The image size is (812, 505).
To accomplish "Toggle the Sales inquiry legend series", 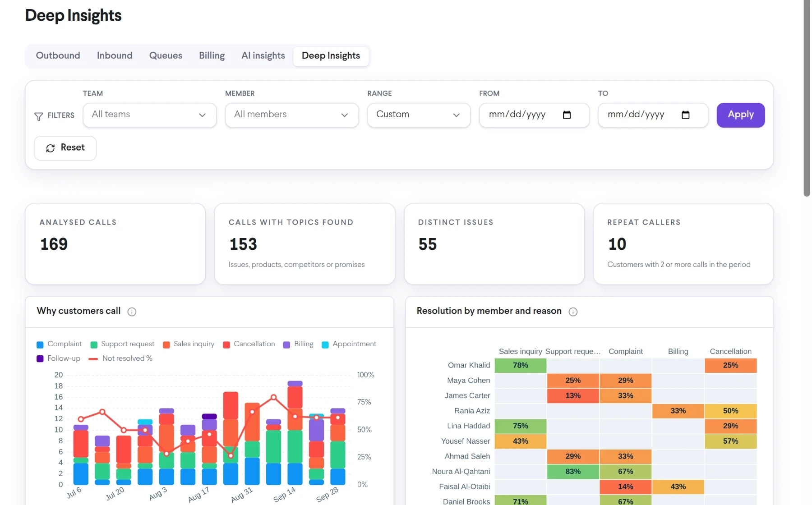I will pos(189,344).
